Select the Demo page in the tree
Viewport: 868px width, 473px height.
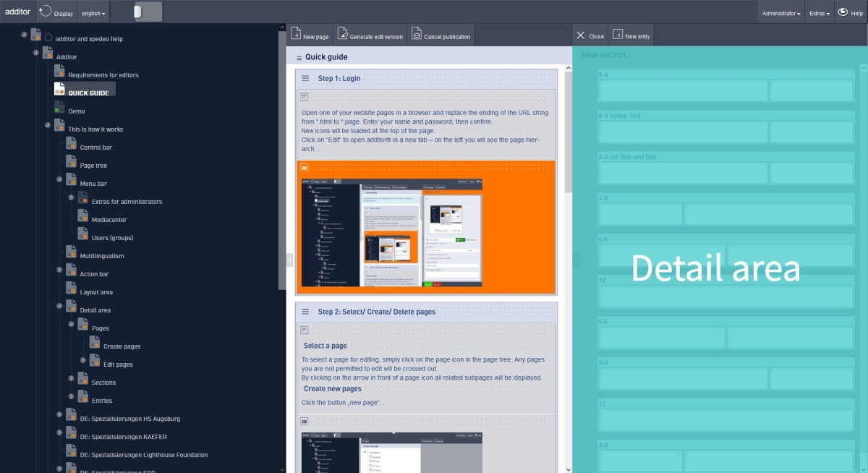click(76, 111)
